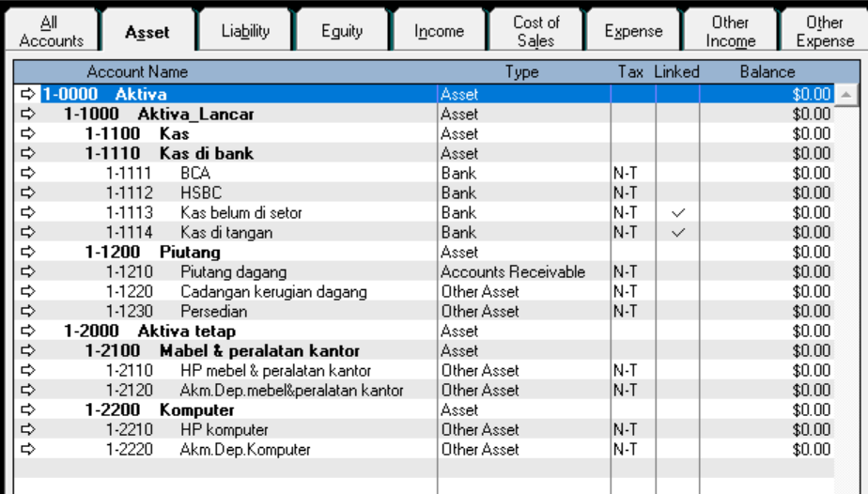Image resolution: width=868 pixels, height=494 pixels.
Task: Click the N-T tax code for BCA
Action: pyautogui.click(x=625, y=173)
